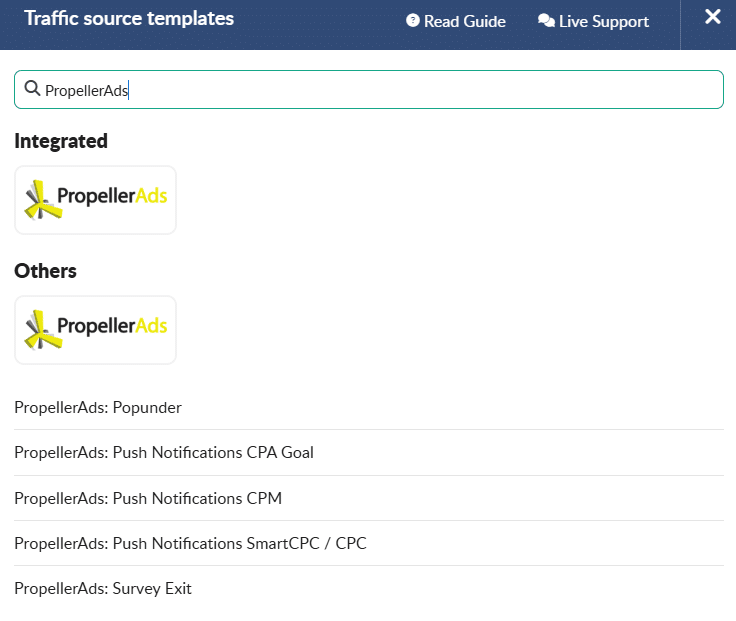736x621 pixels.
Task: Click the Live Support chat bubble icon
Action: click(546, 21)
